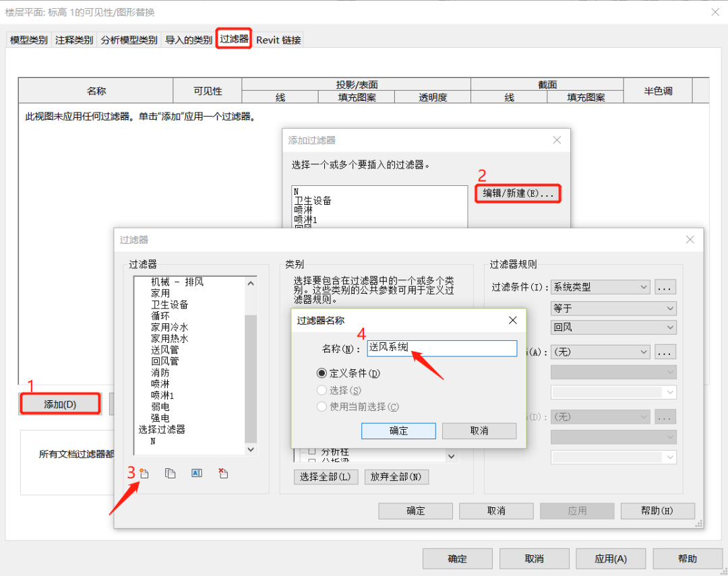Click 帮助(H) in the 过滤器 dialog

click(x=657, y=511)
